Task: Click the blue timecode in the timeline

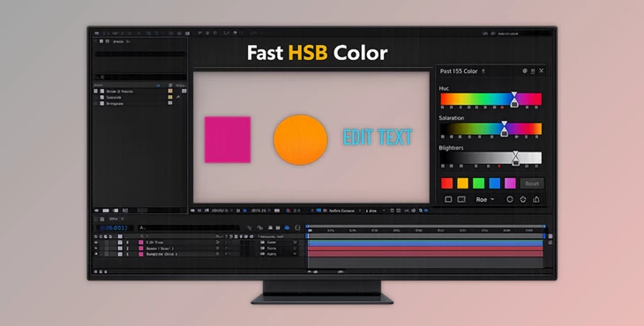Action: [115, 227]
